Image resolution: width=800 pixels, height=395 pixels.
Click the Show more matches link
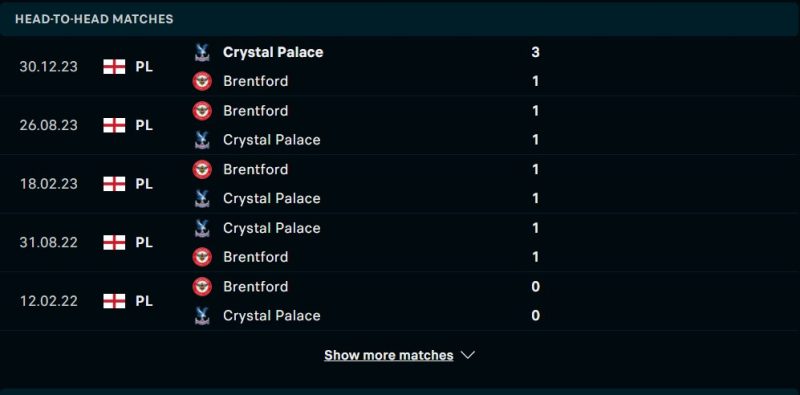pos(389,355)
